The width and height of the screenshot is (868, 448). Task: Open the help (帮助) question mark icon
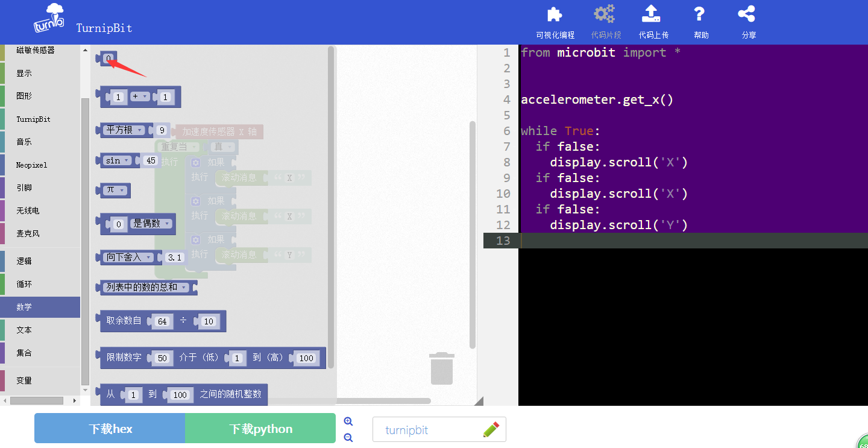pos(699,14)
